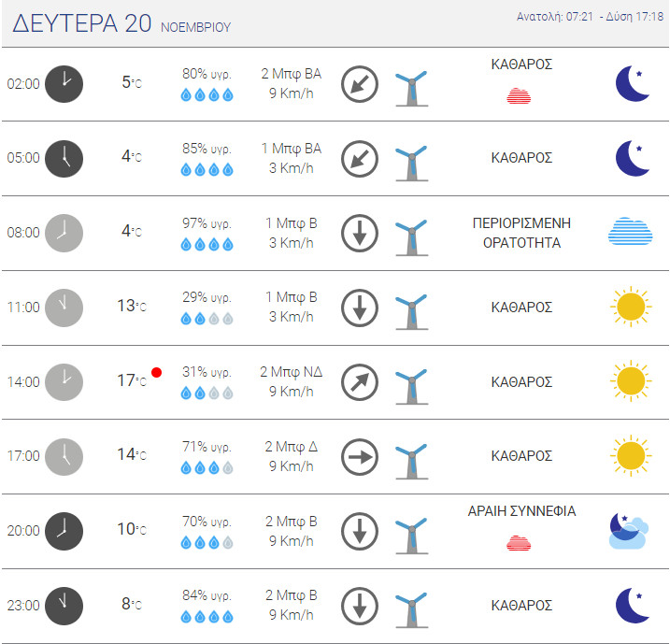Click the sun icon at 11:00
The height and width of the screenshot is (644, 670).
click(x=631, y=307)
